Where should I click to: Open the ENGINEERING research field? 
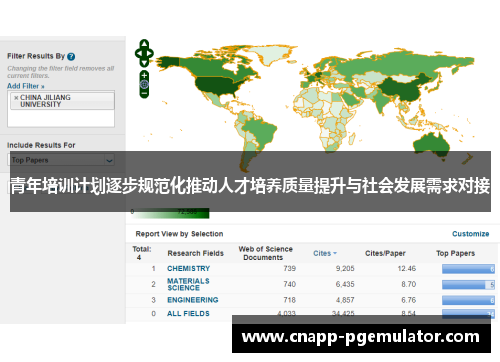point(193,300)
